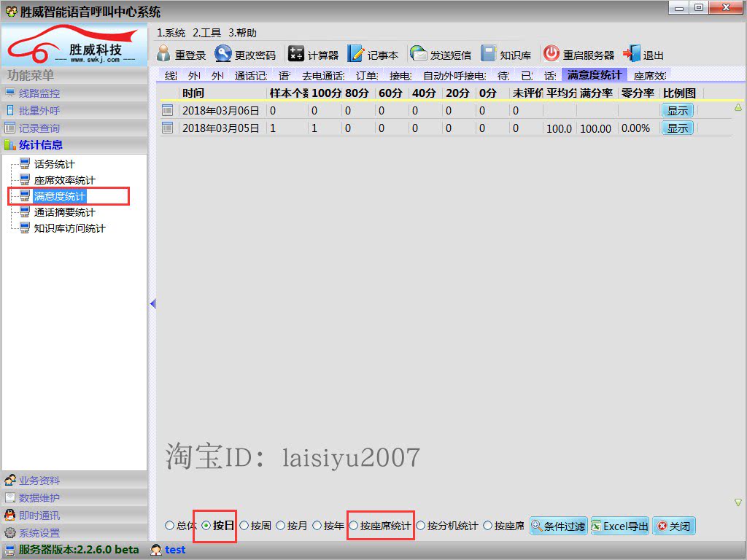Switch to the 座席效 tab
This screenshot has height=560, width=747.
click(650, 75)
